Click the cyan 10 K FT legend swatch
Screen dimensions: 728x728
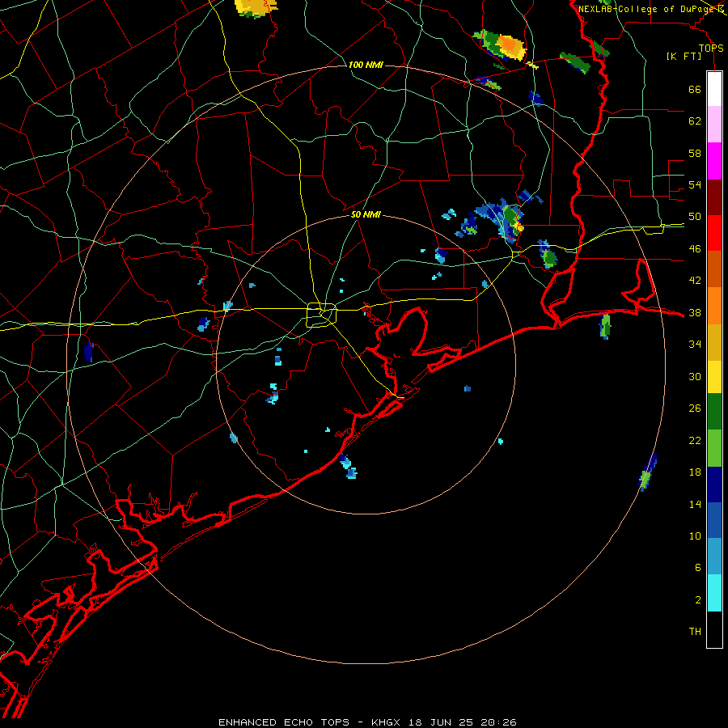click(x=714, y=593)
